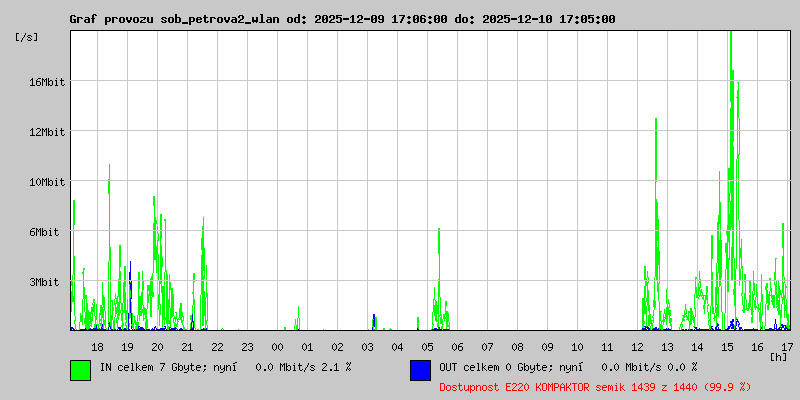Click the blue OUT legend color swatch
This screenshot has height=400, width=800.
[x=420, y=370]
